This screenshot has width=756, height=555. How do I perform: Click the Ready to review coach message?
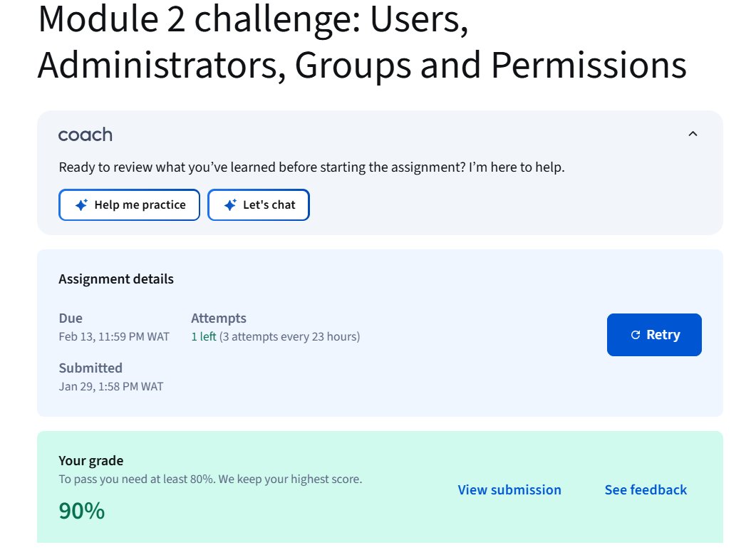click(311, 167)
